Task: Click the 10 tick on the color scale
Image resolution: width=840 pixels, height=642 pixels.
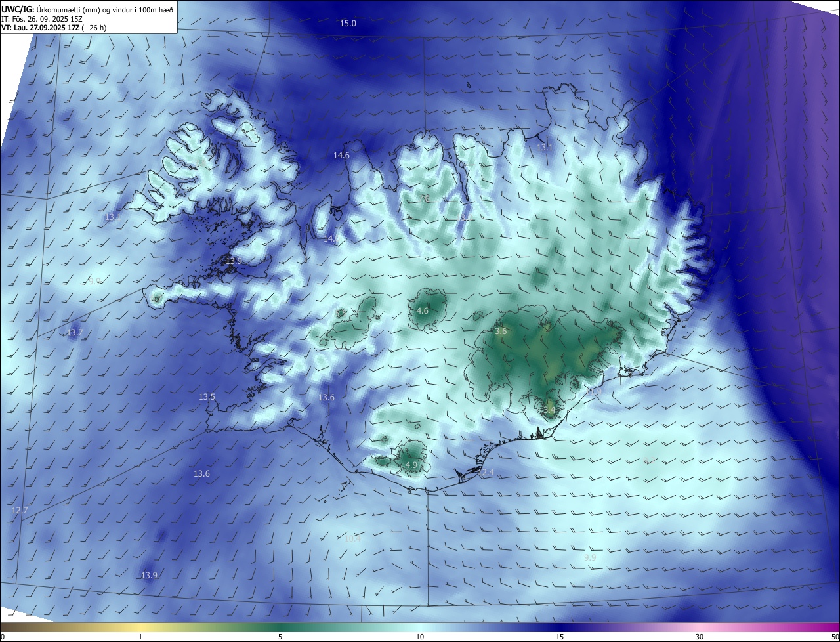Action: [420, 637]
